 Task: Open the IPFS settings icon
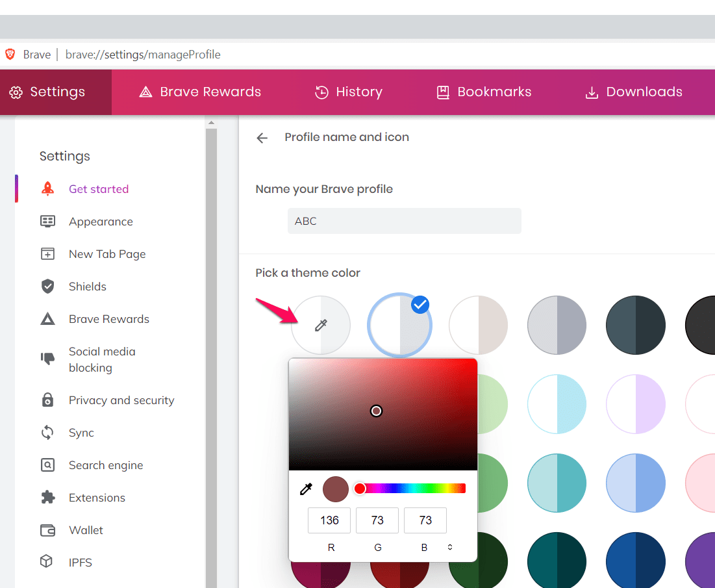(47, 562)
